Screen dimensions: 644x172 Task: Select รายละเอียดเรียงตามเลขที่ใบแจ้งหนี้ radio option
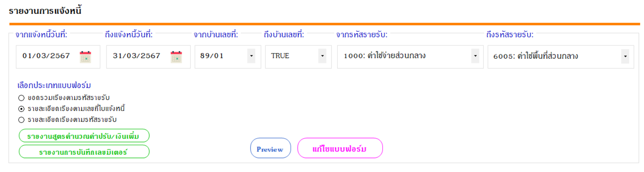21,109
